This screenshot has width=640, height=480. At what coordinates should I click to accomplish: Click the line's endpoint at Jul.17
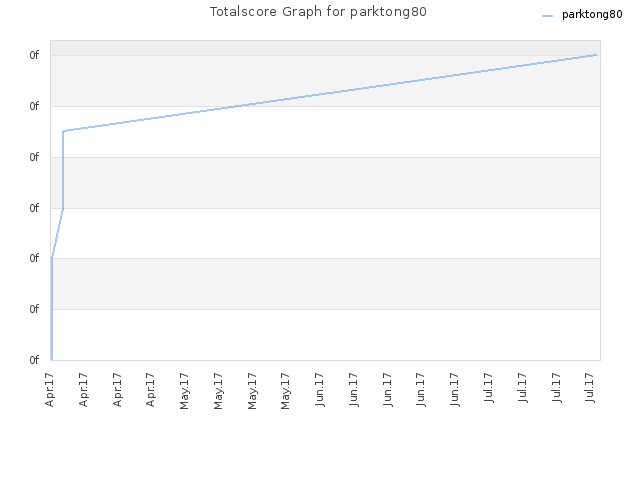tap(596, 54)
